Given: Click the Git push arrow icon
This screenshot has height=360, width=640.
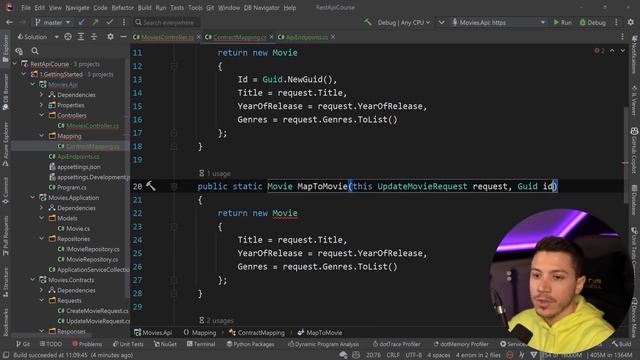Looking at the screenshot, I should coord(96,22).
